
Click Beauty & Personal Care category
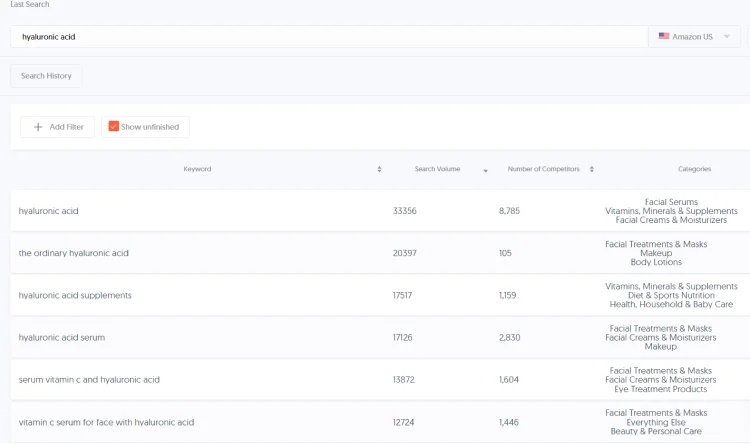pyautogui.click(x=656, y=431)
